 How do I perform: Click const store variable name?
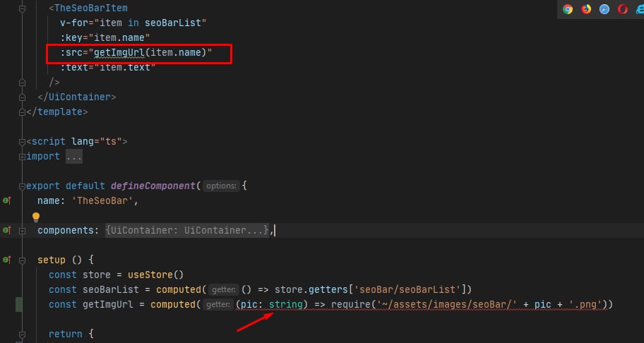(97, 275)
